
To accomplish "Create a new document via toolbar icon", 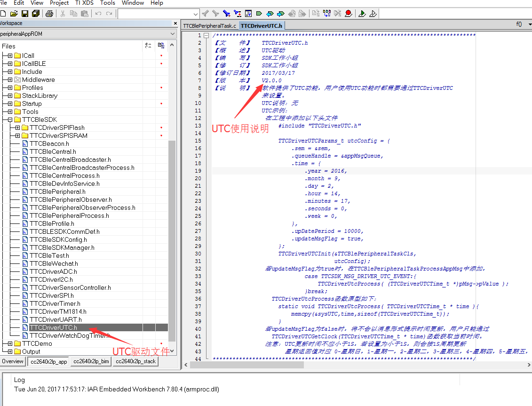I will pyautogui.click(x=3, y=14).
